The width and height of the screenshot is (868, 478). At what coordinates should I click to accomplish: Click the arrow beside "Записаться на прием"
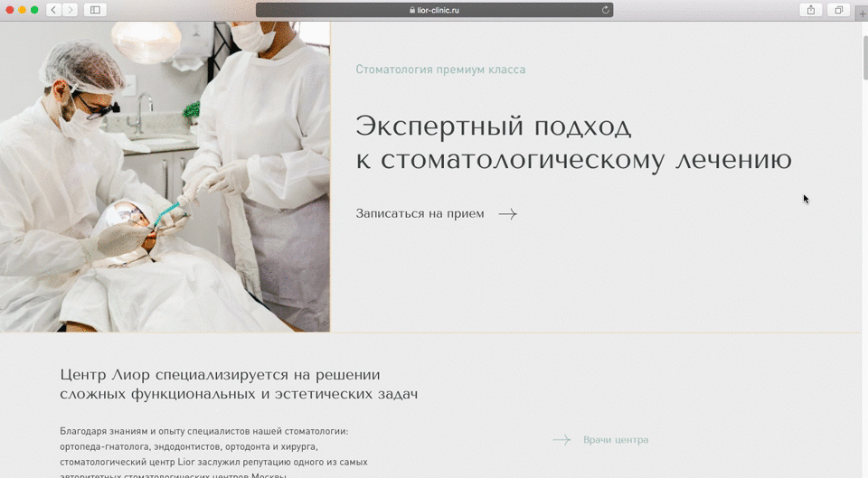click(507, 214)
